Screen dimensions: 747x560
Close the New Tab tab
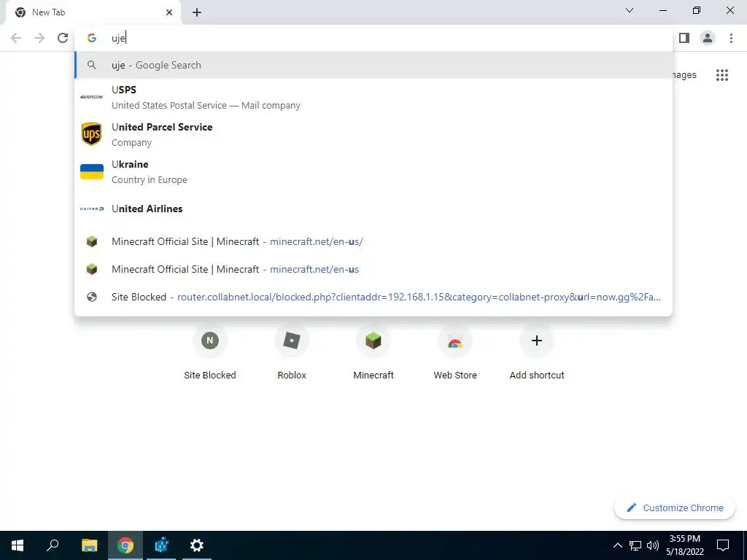point(169,12)
